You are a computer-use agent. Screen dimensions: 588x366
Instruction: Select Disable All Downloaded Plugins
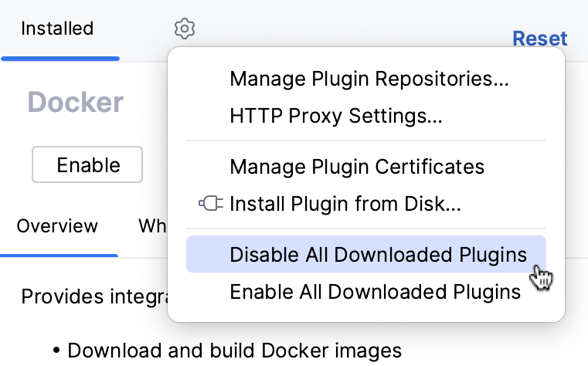pos(378,255)
